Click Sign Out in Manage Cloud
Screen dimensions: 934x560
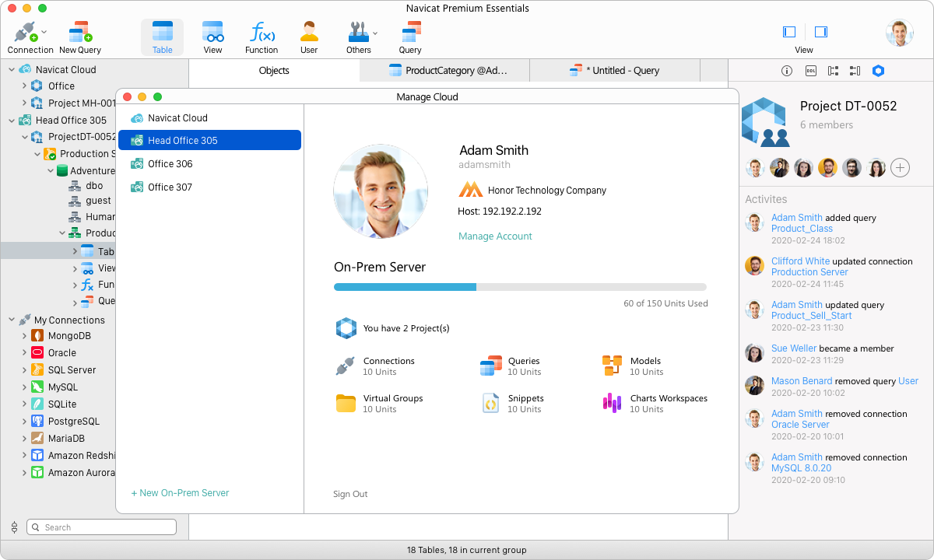point(350,494)
